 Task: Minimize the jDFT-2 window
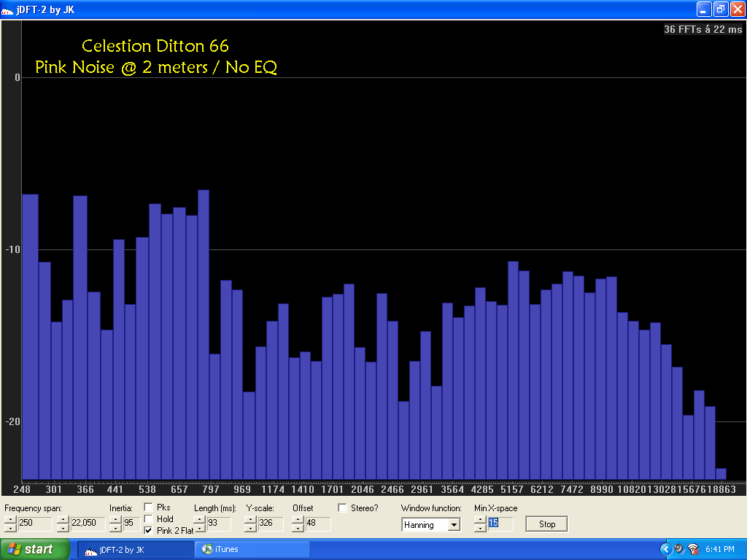click(x=704, y=9)
